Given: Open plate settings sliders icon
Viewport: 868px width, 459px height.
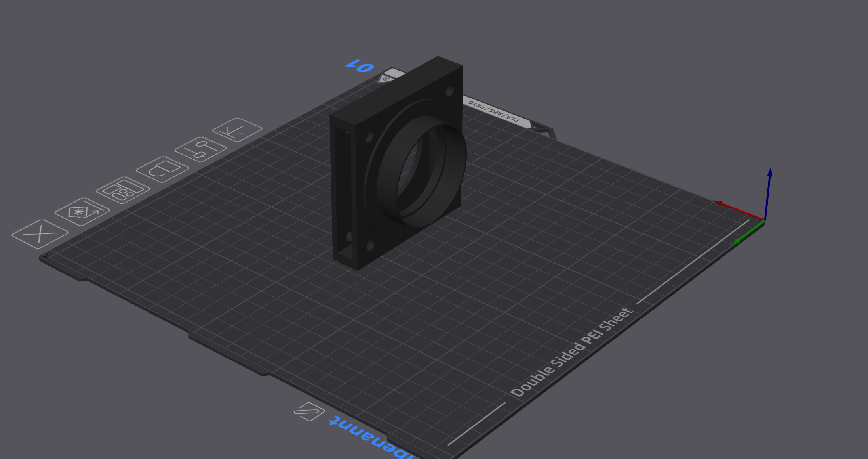Looking at the screenshot, I should [200, 149].
